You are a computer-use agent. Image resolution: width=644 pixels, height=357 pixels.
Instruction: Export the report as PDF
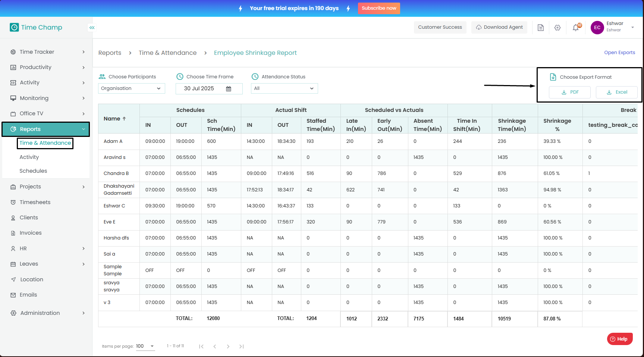[570, 92]
